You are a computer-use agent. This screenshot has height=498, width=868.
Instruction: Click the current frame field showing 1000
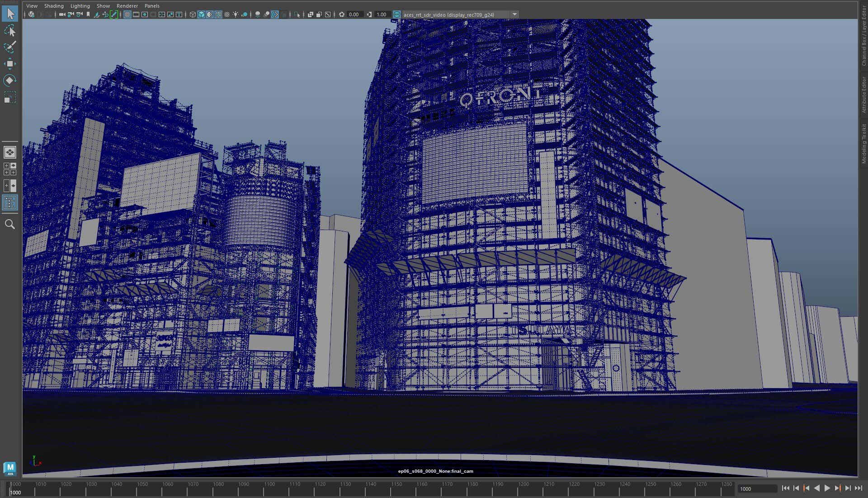[x=757, y=489]
